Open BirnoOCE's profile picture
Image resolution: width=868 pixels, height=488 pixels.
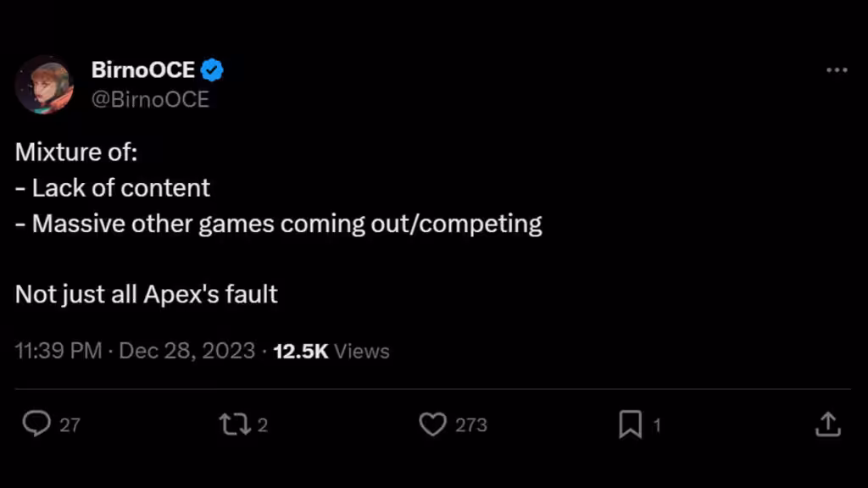[x=44, y=85]
